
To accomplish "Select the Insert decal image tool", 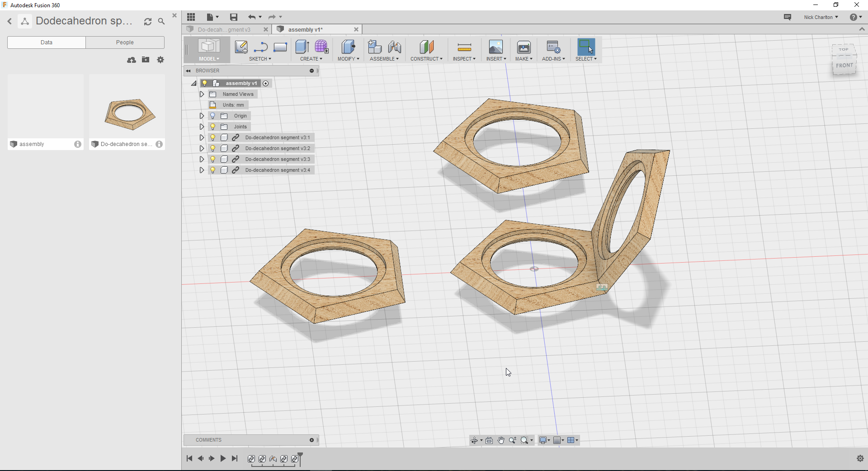I will [x=496, y=47].
